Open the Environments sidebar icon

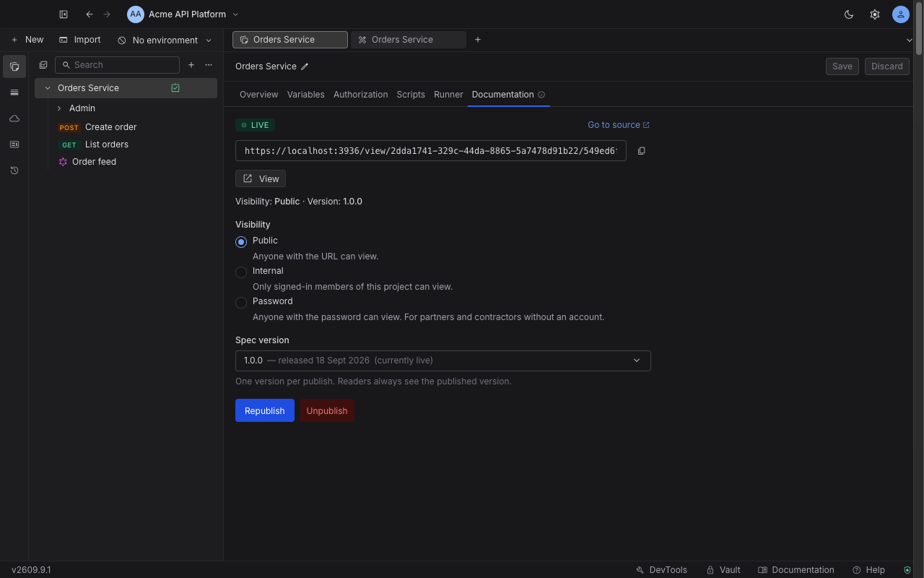pos(14,92)
